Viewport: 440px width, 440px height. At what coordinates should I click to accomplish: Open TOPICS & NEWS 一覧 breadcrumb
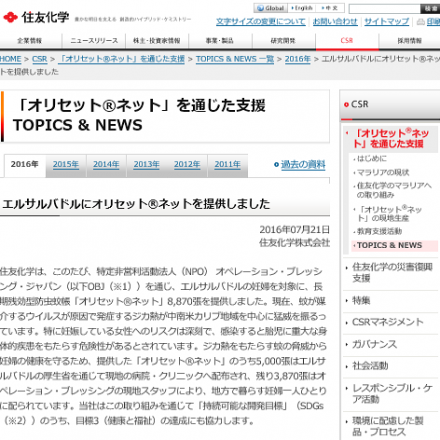click(x=235, y=59)
